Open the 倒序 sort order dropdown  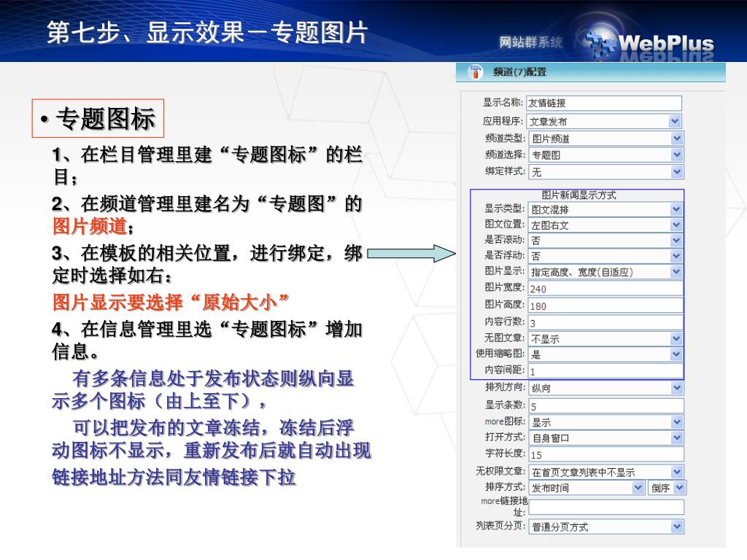(x=667, y=488)
